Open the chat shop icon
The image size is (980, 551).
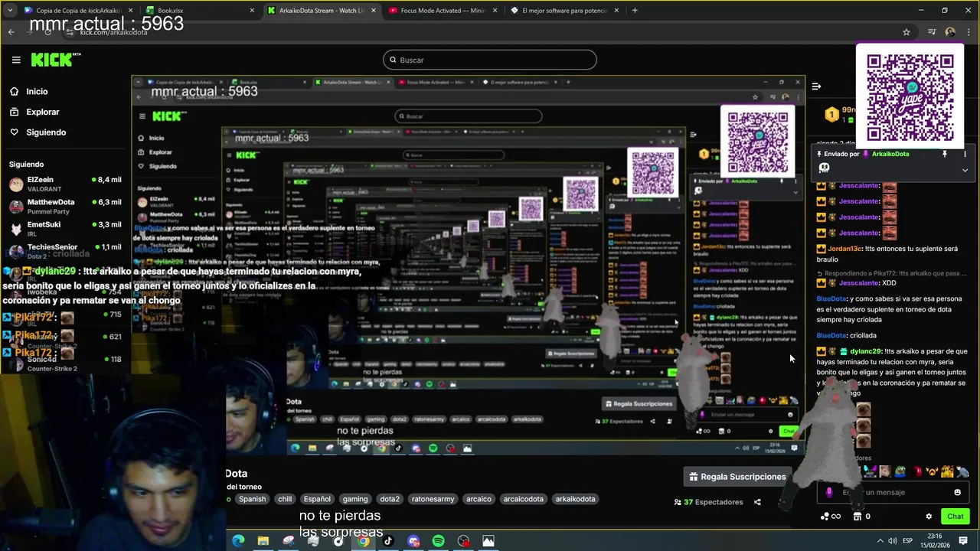point(858,517)
